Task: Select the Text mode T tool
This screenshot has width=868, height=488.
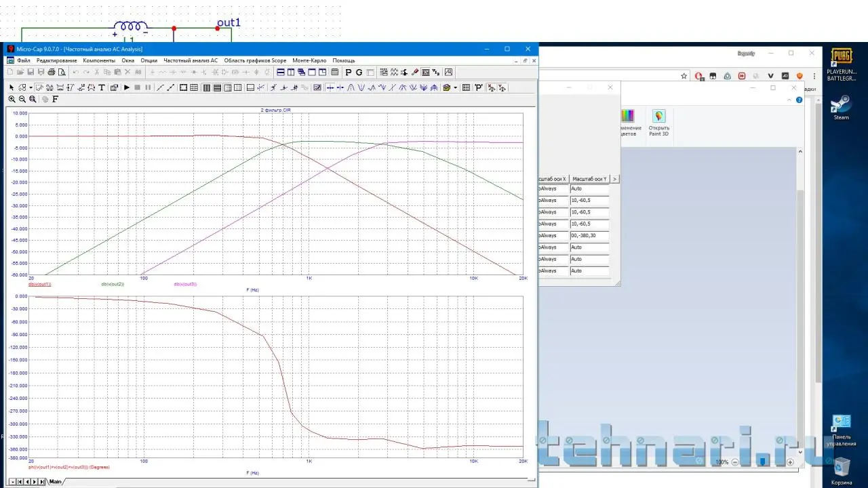Action: click(102, 87)
